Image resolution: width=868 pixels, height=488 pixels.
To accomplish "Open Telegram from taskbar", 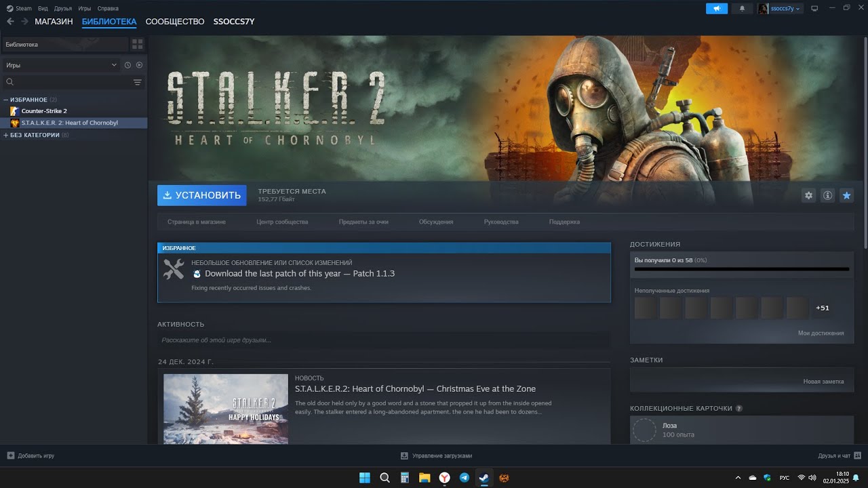I will click(464, 477).
